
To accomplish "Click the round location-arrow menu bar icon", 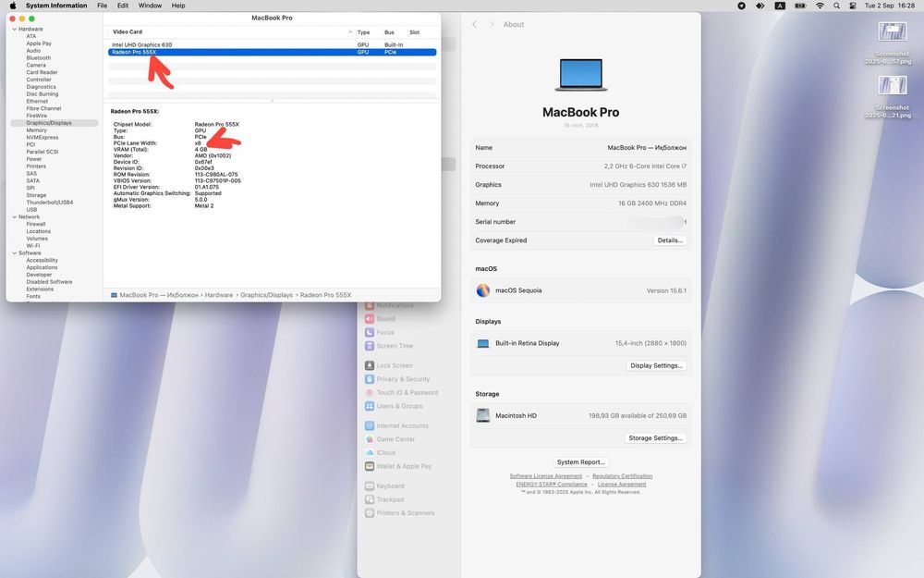I will pyautogui.click(x=741, y=6).
